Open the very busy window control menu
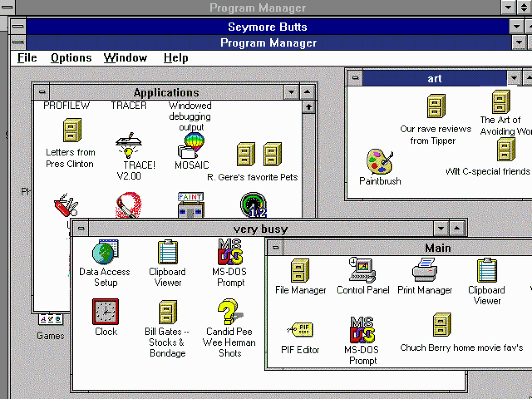 click(x=81, y=229)
